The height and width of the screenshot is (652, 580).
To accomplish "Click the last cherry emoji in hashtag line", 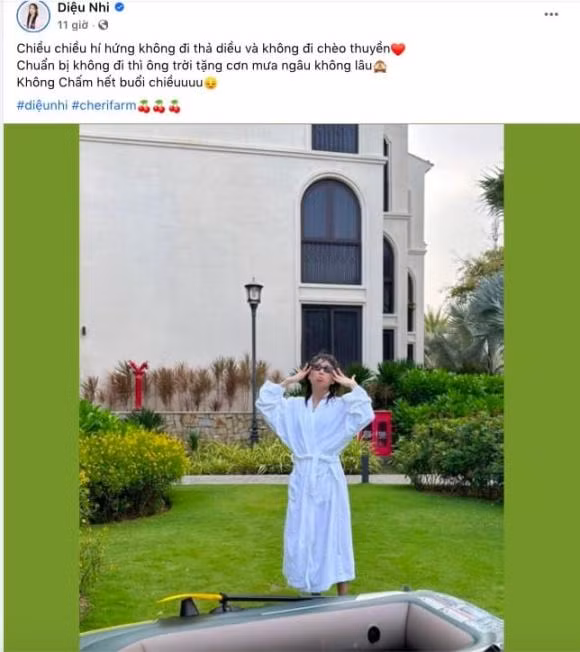I will 174,106.
